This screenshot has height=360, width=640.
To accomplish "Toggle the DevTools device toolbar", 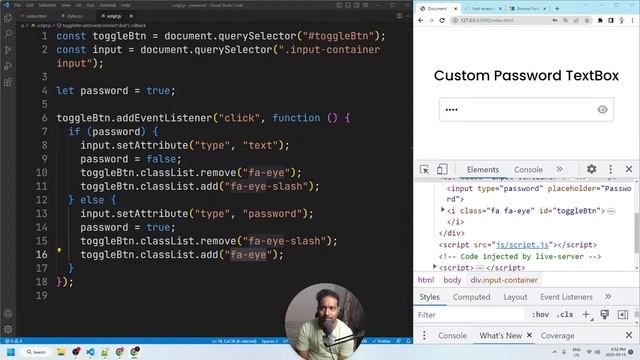I will pyautogui.click(x=442, y=169).
